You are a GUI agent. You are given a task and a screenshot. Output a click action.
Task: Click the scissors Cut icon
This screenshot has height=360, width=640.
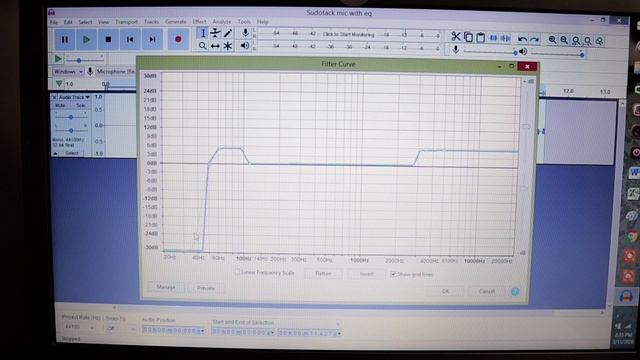[456, 37]
